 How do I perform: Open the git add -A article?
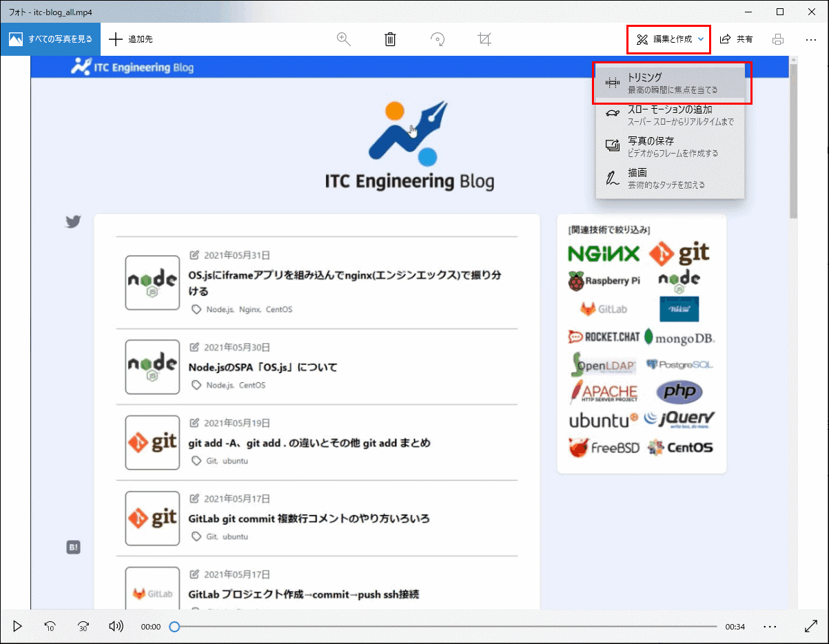(309, 443)
